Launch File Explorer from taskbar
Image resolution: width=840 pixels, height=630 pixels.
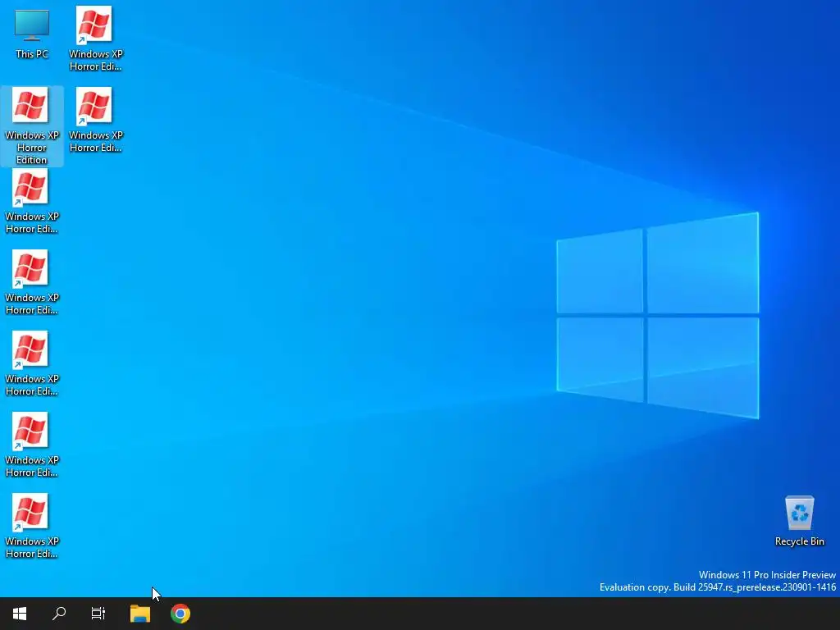pos(140,614)
